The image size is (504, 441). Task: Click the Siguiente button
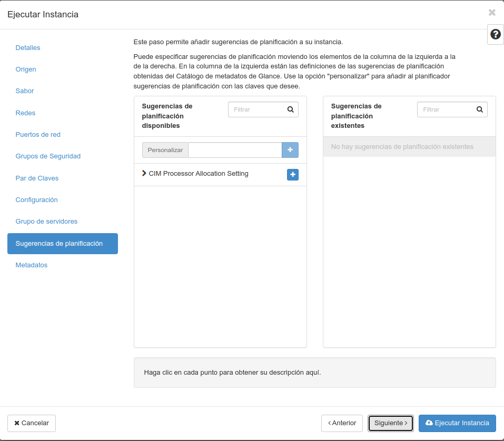pos(390,423)
